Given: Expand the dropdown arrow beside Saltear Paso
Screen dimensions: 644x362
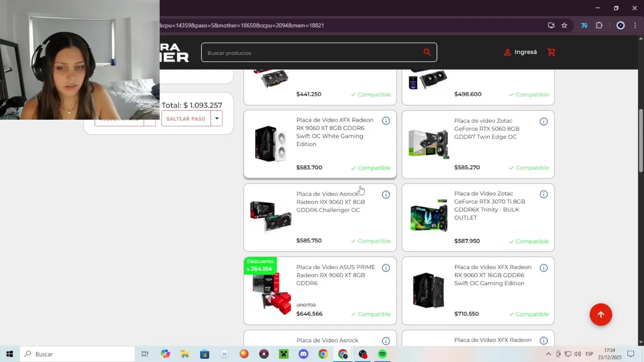Looking at the screenshot, I should tap(217, 119).
